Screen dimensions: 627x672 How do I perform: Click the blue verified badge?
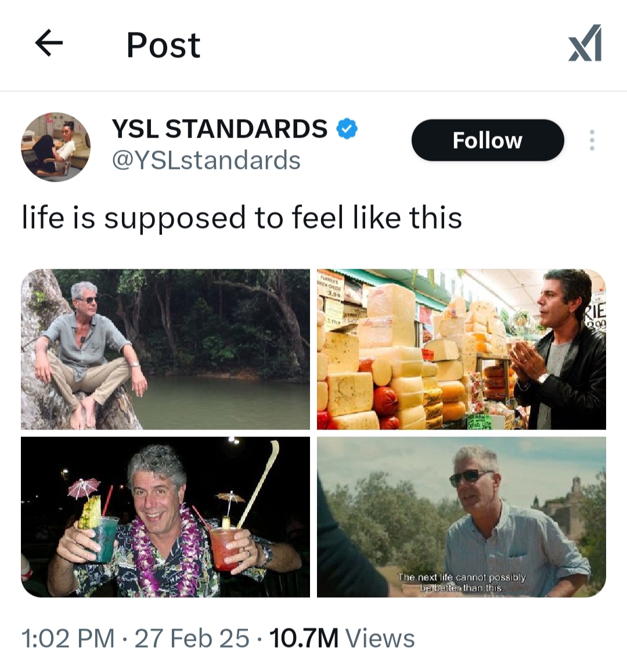(347, 129)
